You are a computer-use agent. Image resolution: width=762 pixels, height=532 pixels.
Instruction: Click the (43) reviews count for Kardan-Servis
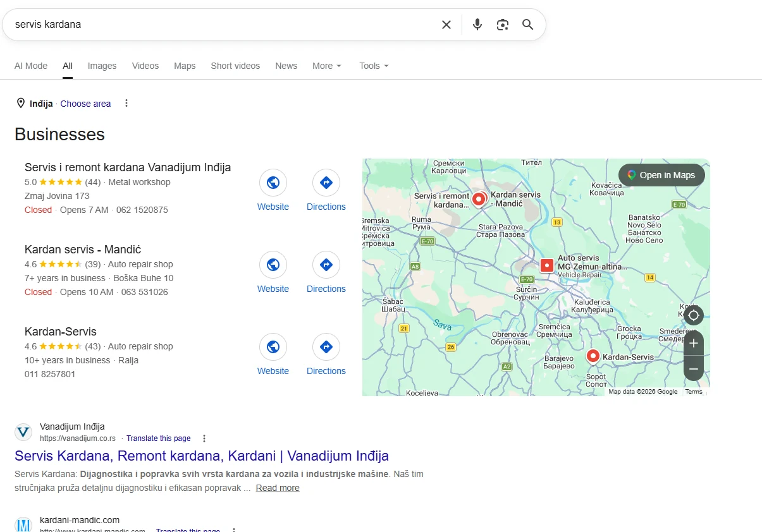point(93,346)
